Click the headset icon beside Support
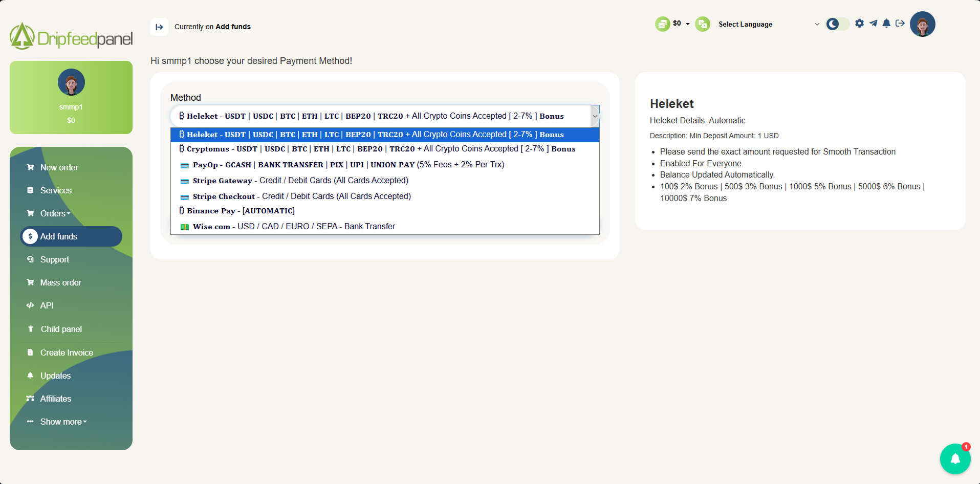This screenshot has width=980, height=484. (x=30, y=259)
